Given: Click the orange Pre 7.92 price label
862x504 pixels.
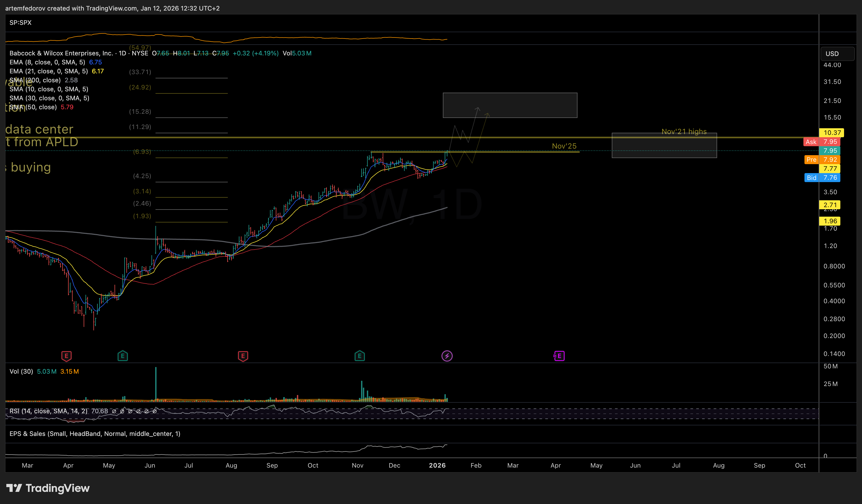Looking at the screenshot, I should click(822, 159).
